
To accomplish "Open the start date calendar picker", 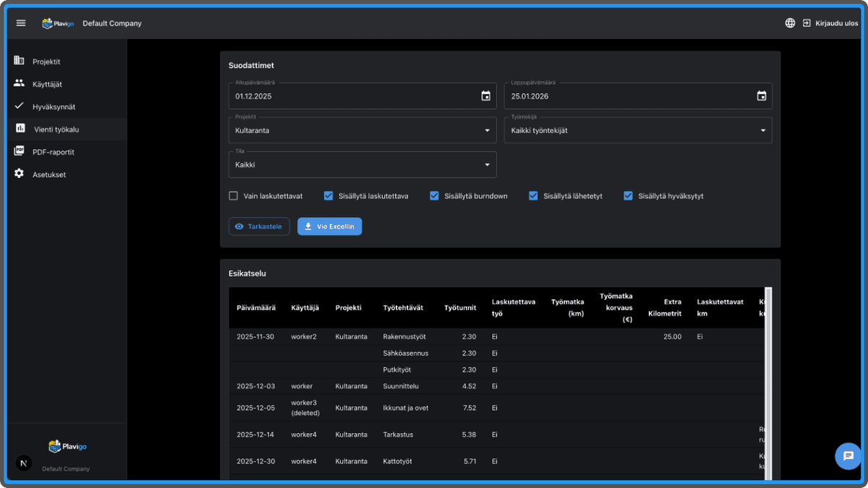I will pos(485,96).
